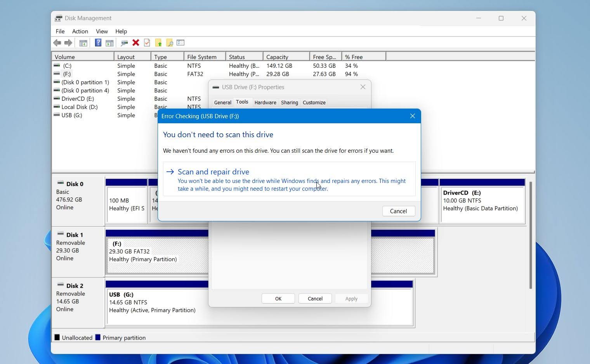The width and height of the screenshot is (590, 364).
Task: Switch to Sharing tab in Properties
Action: 290,103
